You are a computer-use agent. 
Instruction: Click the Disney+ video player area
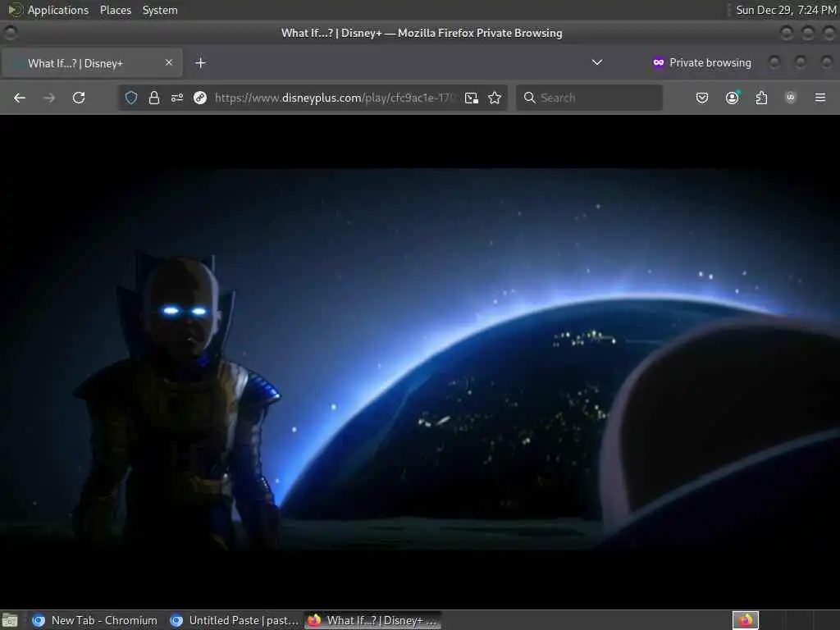pyautogui.click(x=420, y=361)
